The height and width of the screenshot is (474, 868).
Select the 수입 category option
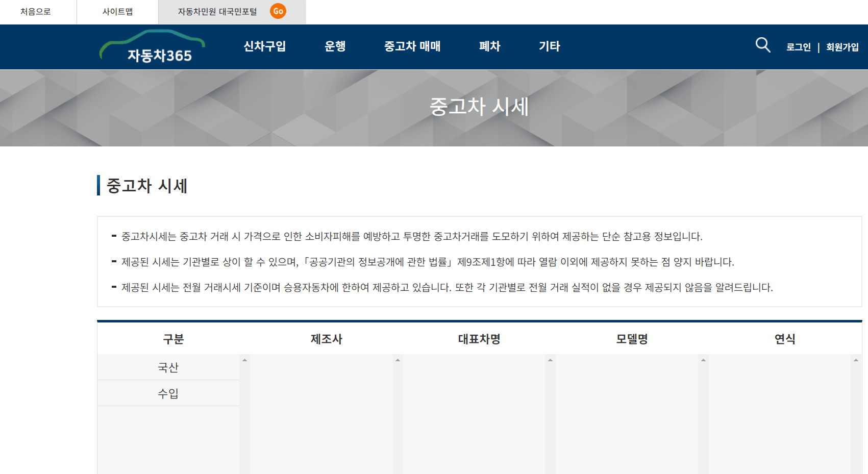168,393
